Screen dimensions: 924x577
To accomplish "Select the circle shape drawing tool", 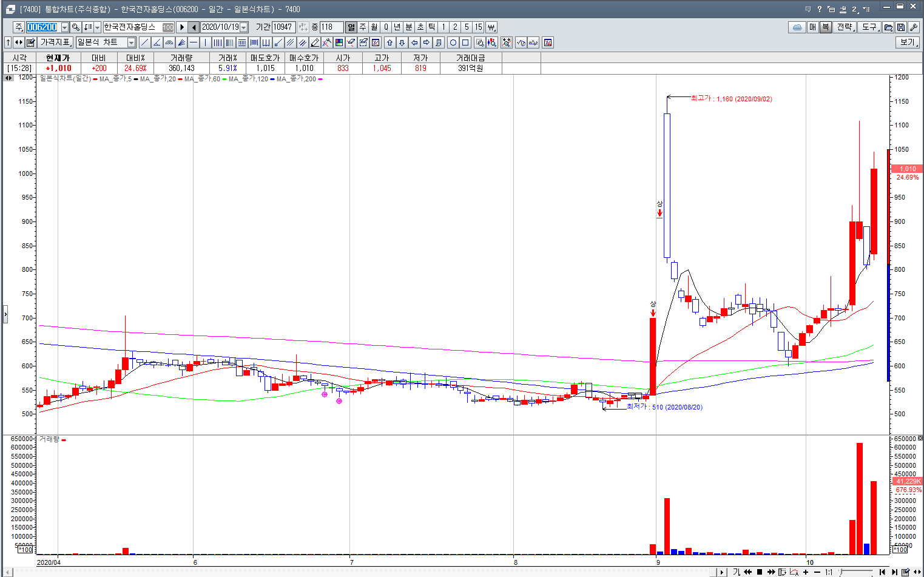I will click(453, 42).
